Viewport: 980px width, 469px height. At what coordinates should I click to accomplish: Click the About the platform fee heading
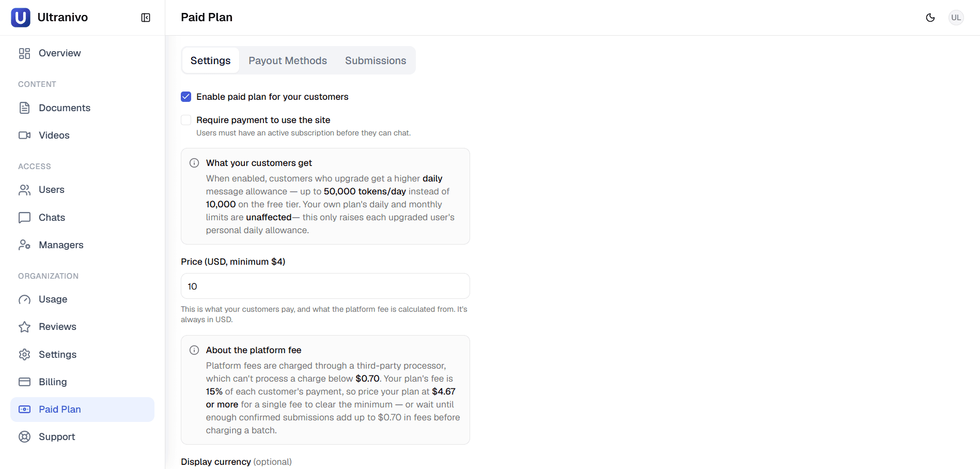(x=254, y=350)
